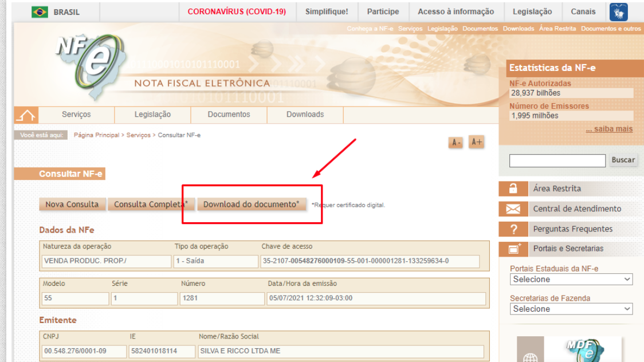
Task: Go to Serviços breadcrumb link
Action: click(x=139, y=135)
